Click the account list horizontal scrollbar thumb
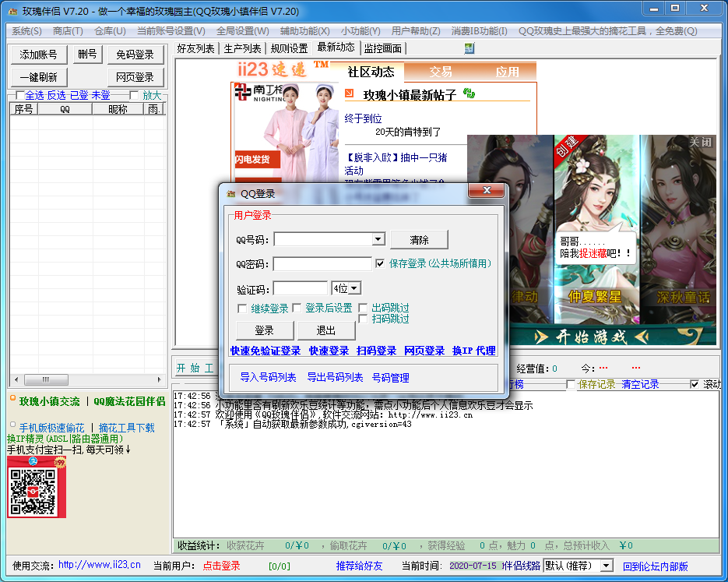The width and height of the screenshot is (728, 582). pos(46,379)
